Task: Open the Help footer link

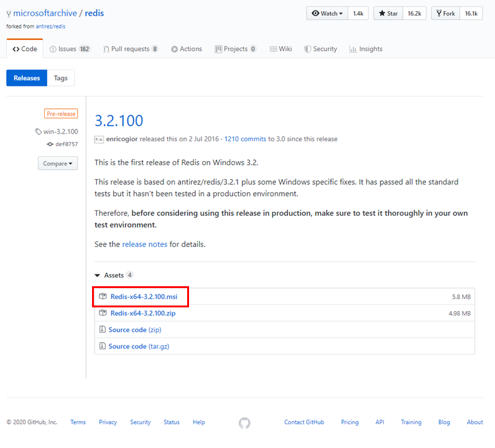Action: point(199,422)
